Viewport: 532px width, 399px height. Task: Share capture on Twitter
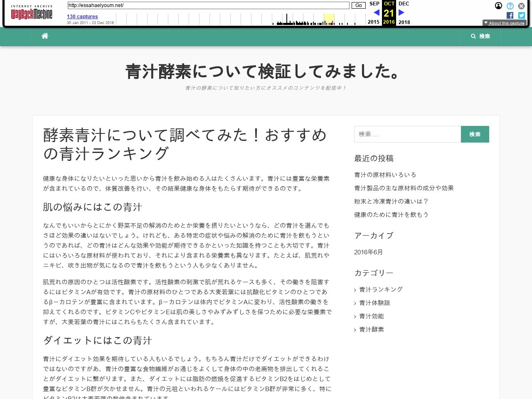(521, 15)
